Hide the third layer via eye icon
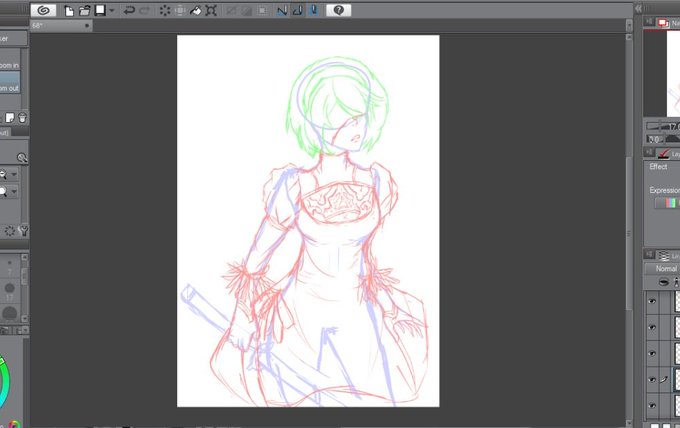Viewport: 680px width, 428px height. click(652, 353)
